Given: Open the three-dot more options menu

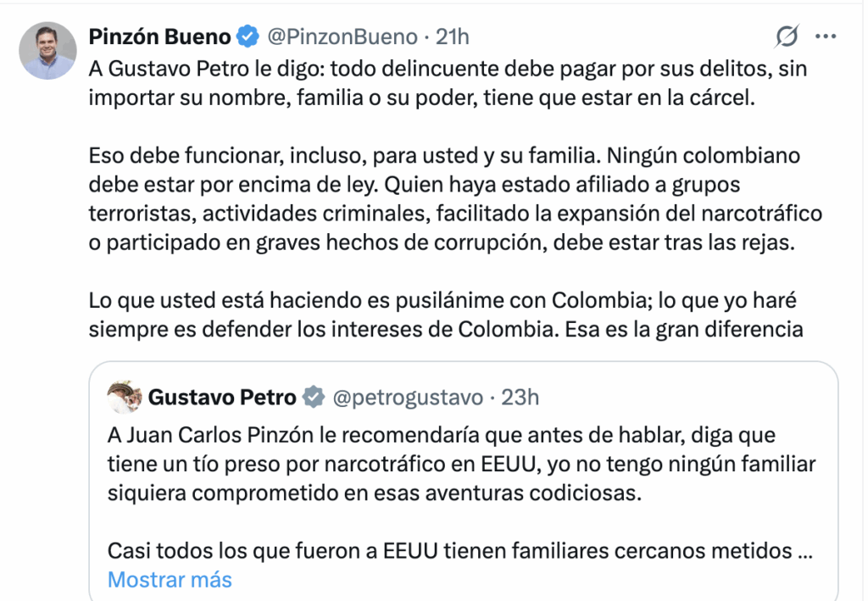Looking at the screenshot, I should pyautogui.click(x=825, y=37).
